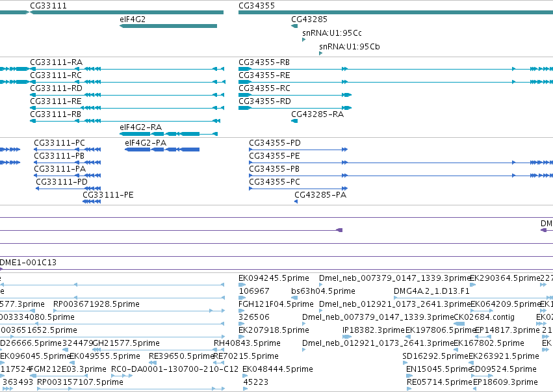553x392 pixels.
Task: Click EST EK263921.5prime
Action: pyautogui.click(x=471, y=363)
